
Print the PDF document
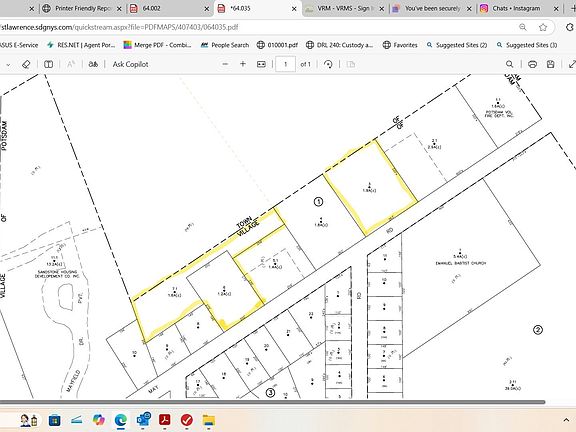[x=532, y=64]
